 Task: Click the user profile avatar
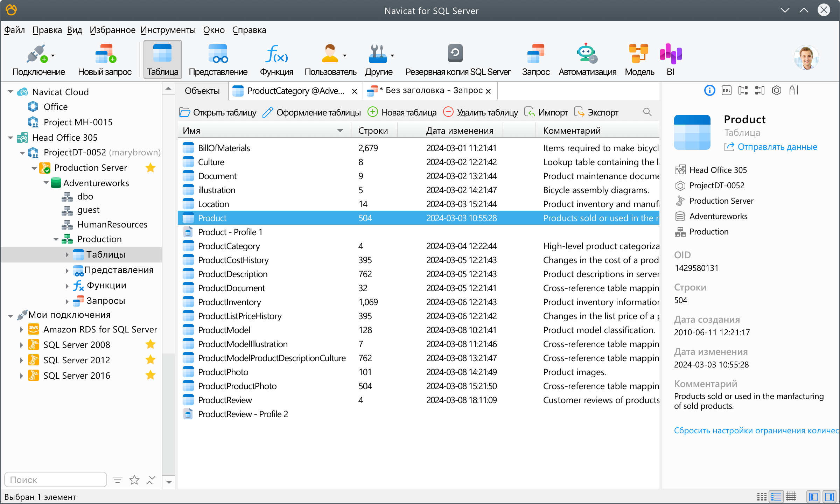coord(806,57)
